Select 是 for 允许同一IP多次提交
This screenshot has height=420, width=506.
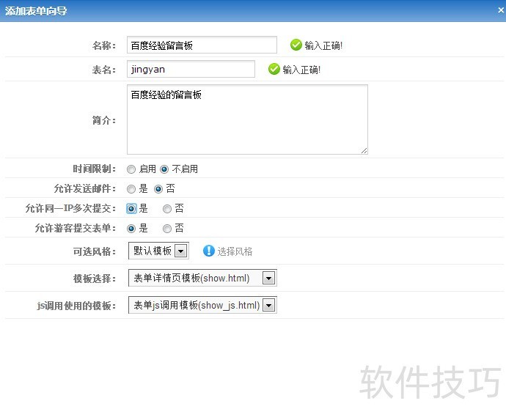(x=131, y=208)
